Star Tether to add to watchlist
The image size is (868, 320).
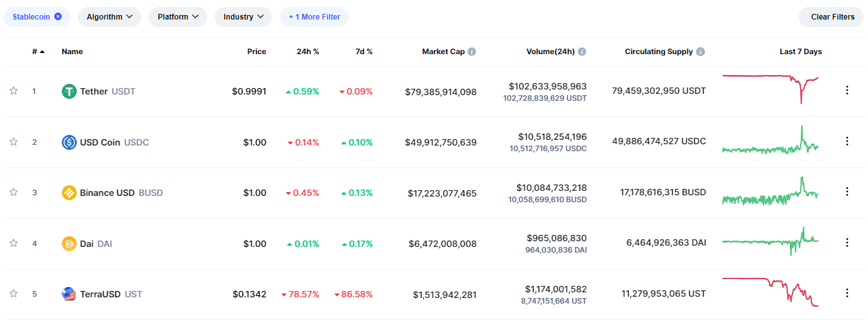point(13,91)
